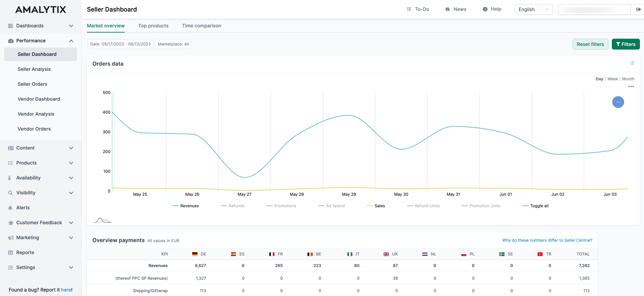Toggle the Refund Units series
644x296 pixels.
tap(423, 206)
